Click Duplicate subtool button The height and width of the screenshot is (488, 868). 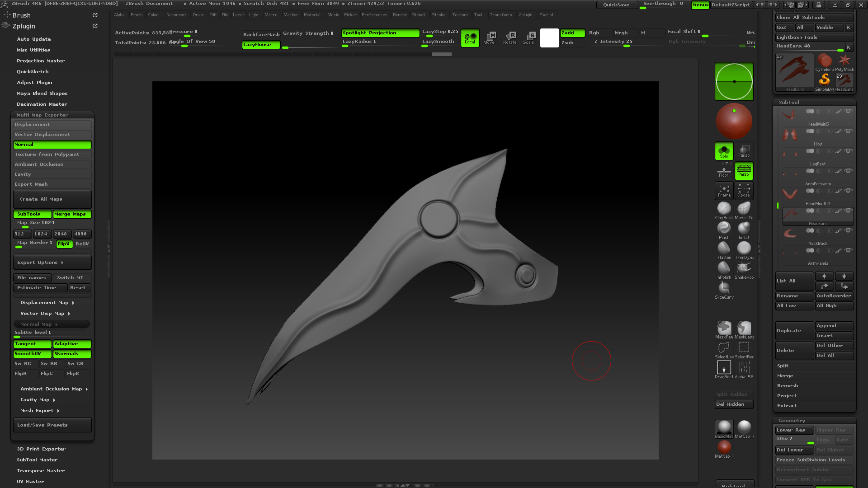click(794, 331)
